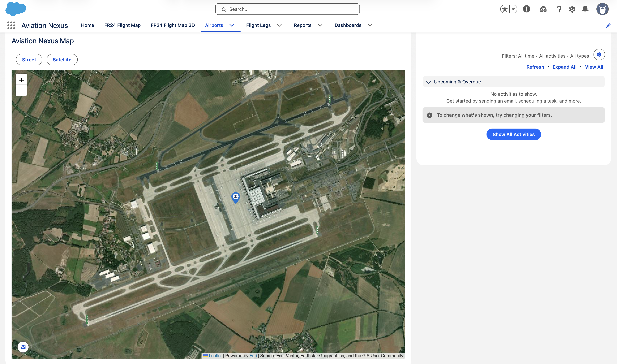617x364 pixels.
Task: Click the pencil icon to edit navigation
Action: (608, 25)
